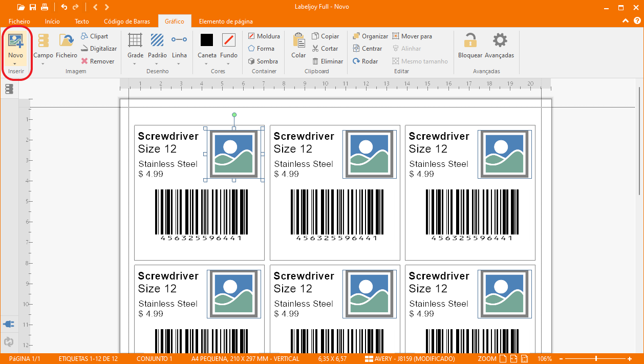Delete the selected element with Eliminar
644x364 pixels.
[328, 61]
